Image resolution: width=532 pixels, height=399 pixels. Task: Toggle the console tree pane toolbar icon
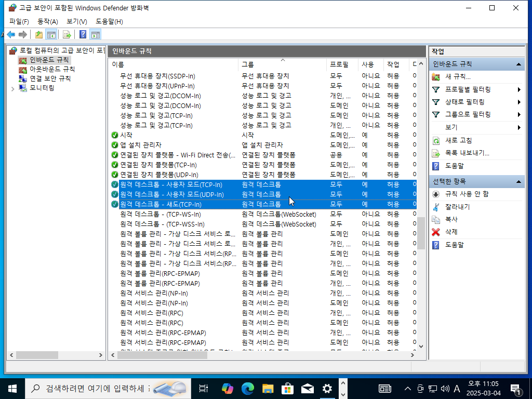coord(51,35)
